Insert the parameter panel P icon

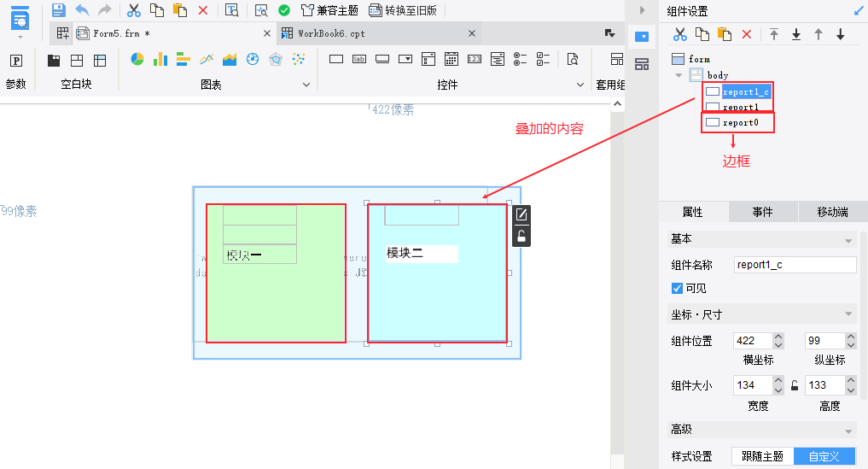[x=16, y=61]
